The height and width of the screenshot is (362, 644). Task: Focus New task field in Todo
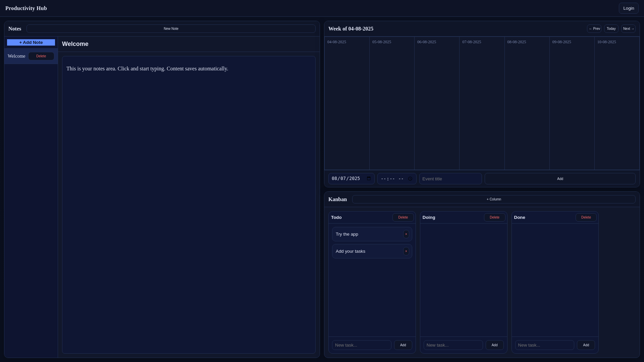pos(362,345)
